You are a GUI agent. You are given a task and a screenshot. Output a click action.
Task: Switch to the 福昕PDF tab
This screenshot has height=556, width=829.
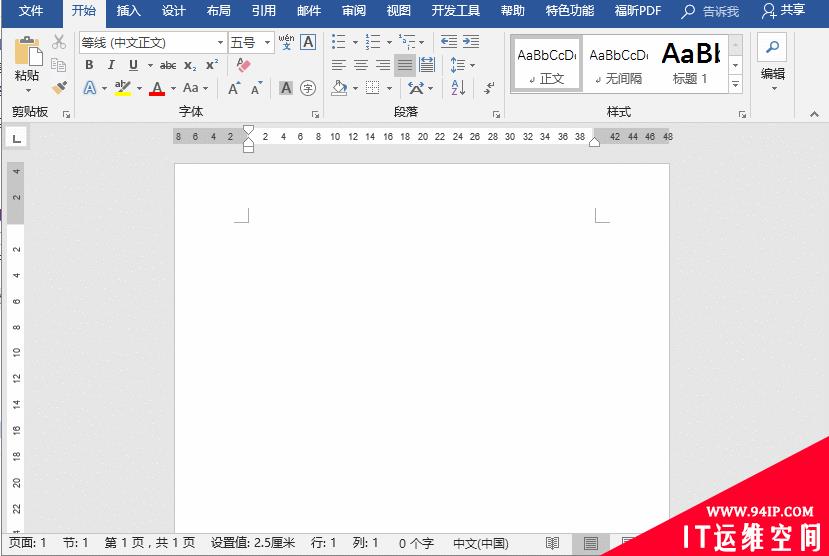[638, 11]
